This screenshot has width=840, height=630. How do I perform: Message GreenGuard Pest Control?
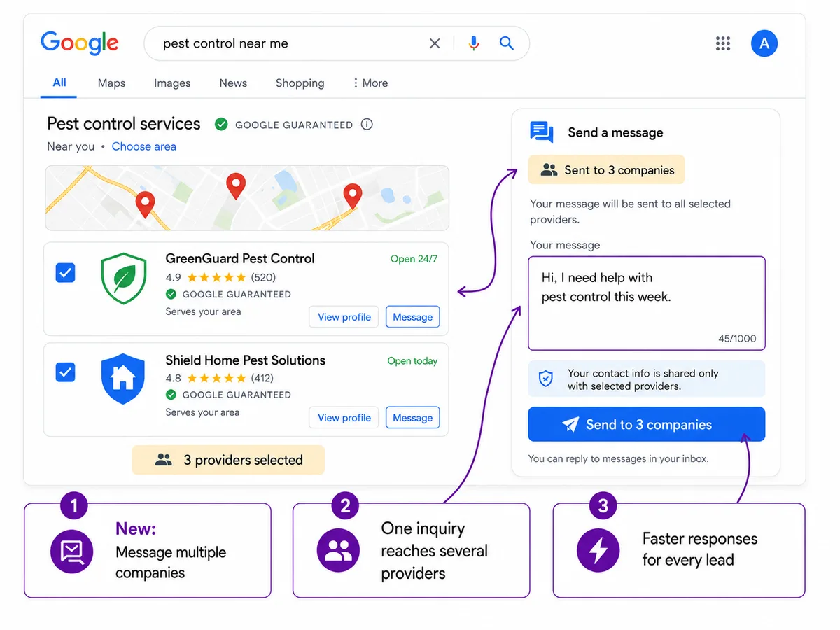(x=412, y=317)
